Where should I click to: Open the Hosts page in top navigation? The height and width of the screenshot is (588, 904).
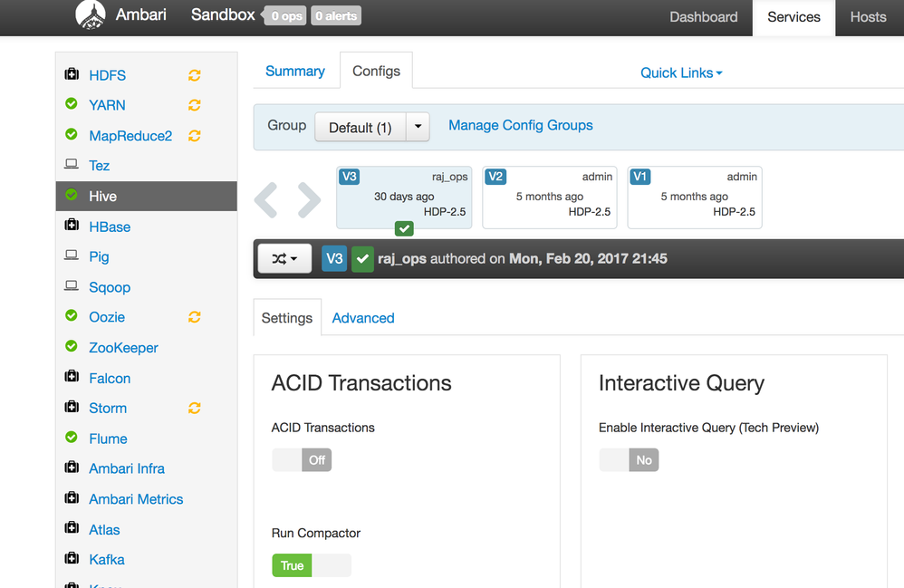click(x=868, y=16)
